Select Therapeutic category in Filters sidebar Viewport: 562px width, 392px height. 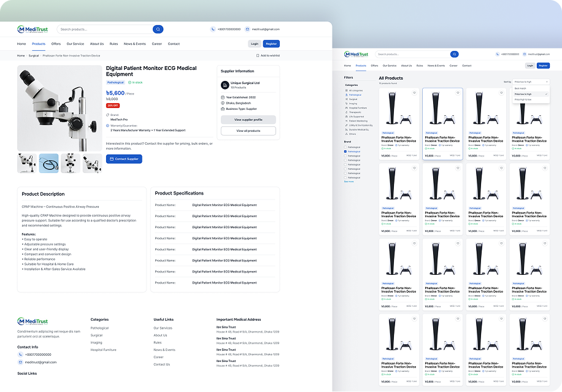click(355, 112)
